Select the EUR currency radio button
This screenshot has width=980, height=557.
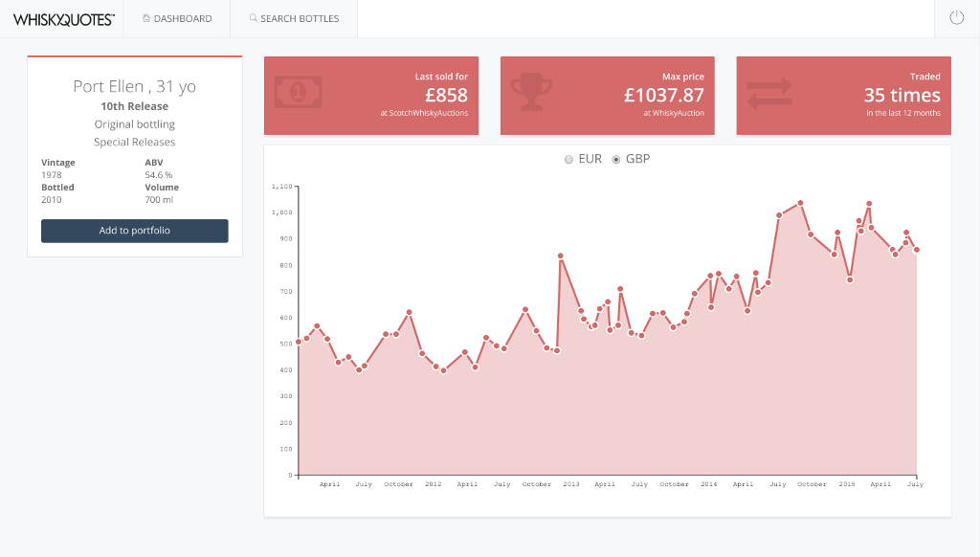[x=569, y=159]
